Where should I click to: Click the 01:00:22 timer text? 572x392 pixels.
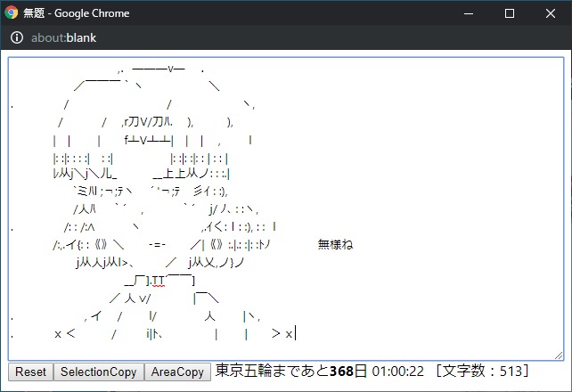tap(397, 371)
